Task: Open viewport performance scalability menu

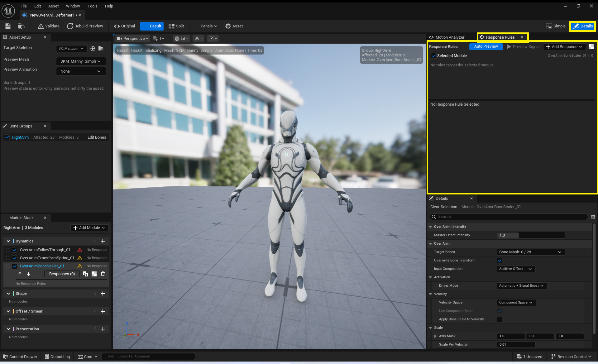Action: [213, 39]
